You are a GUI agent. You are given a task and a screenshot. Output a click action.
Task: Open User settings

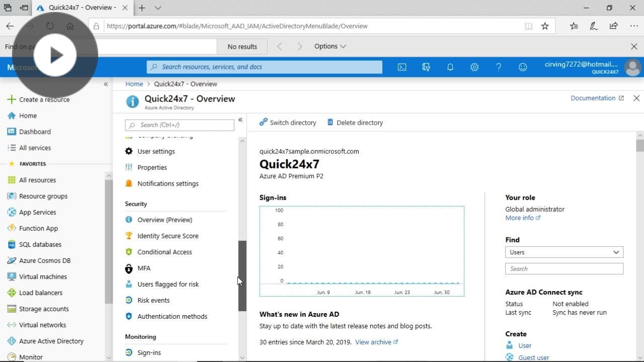pyautogui.click(x=150, y=151)
